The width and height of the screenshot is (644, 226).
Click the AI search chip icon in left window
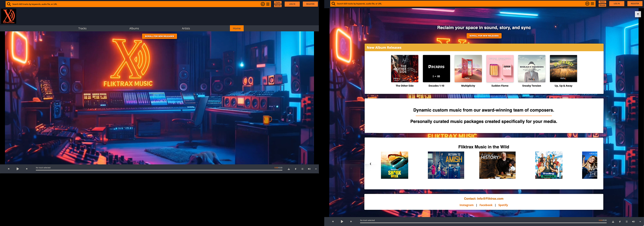point(262,4)
